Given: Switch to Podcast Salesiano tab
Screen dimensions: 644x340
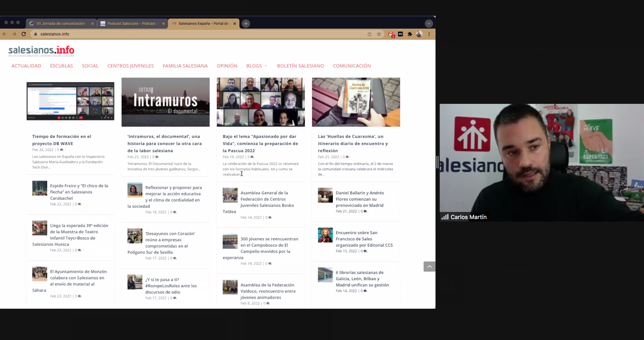Looking at the screenshot, I should (x=131, y=23).
